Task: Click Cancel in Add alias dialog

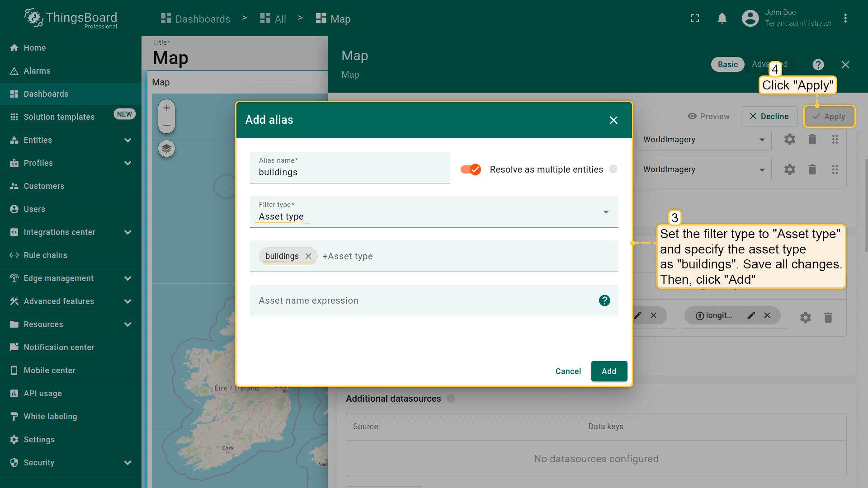Action: [x=568, y=371]
